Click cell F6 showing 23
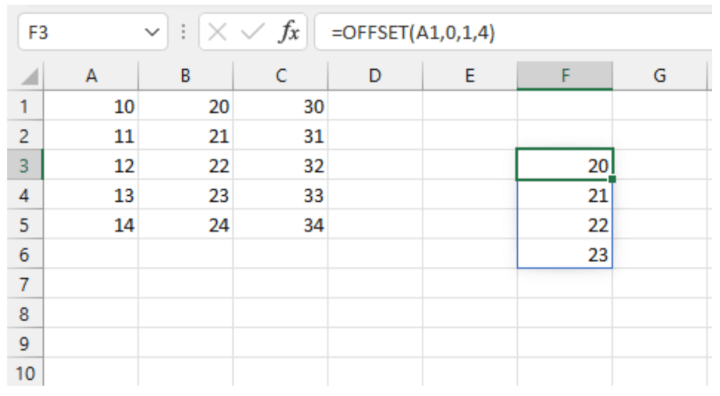Viewport: 720px width, 396px height. pos(565,254)
